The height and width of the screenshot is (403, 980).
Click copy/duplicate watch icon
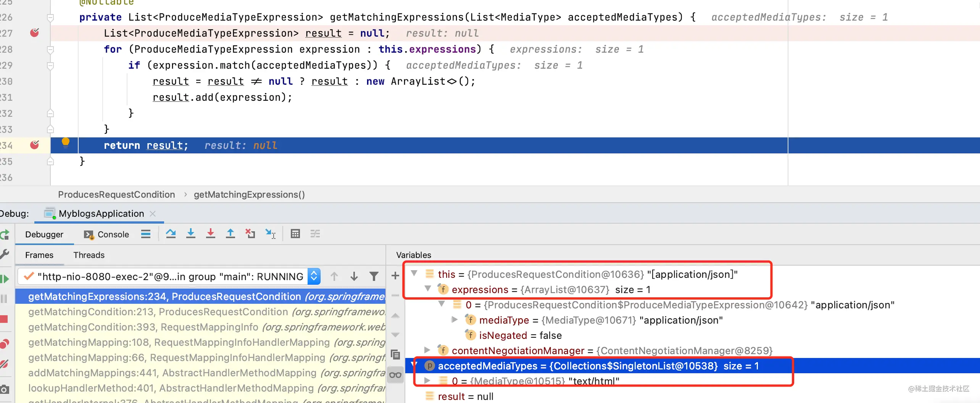coord(395,355)
